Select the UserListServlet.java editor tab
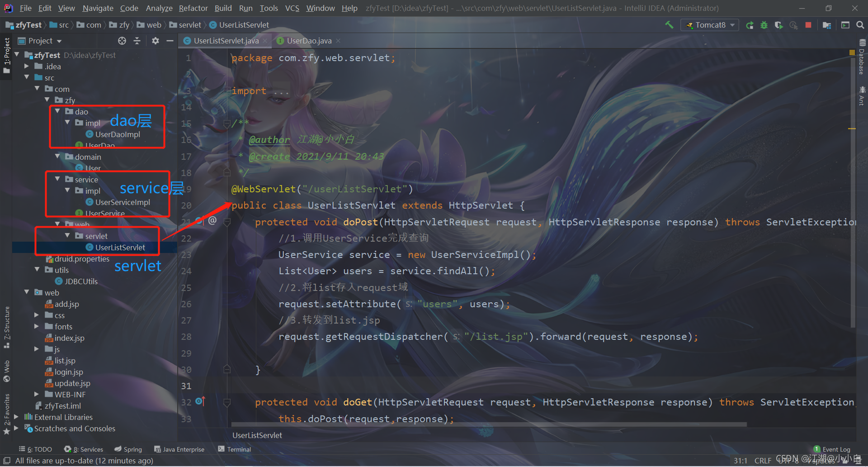The width and height of the screenshot is (868, 467). (x=226, y=41)
